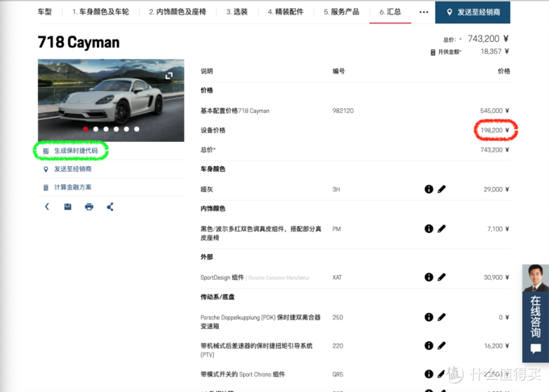
Task: Show info for 哑灰 body color
Action: pos(429,190)
